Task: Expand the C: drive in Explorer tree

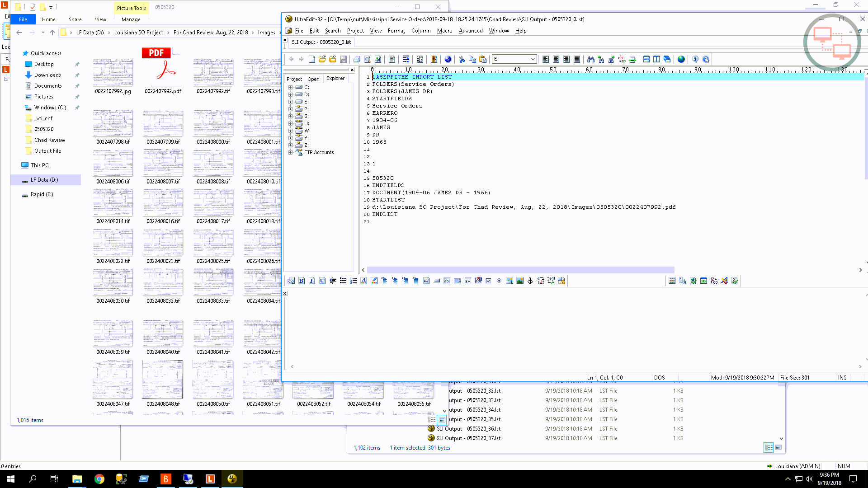Action: tap(291, 87)
